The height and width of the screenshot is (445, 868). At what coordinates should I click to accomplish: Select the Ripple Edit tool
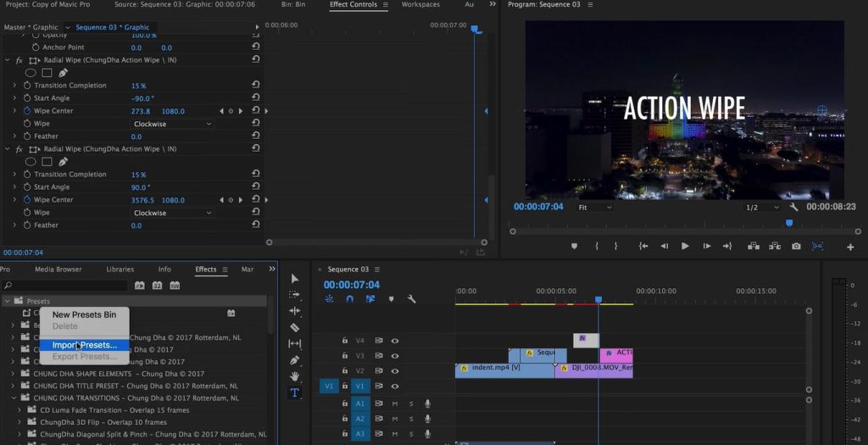click(x=294, y=311)
